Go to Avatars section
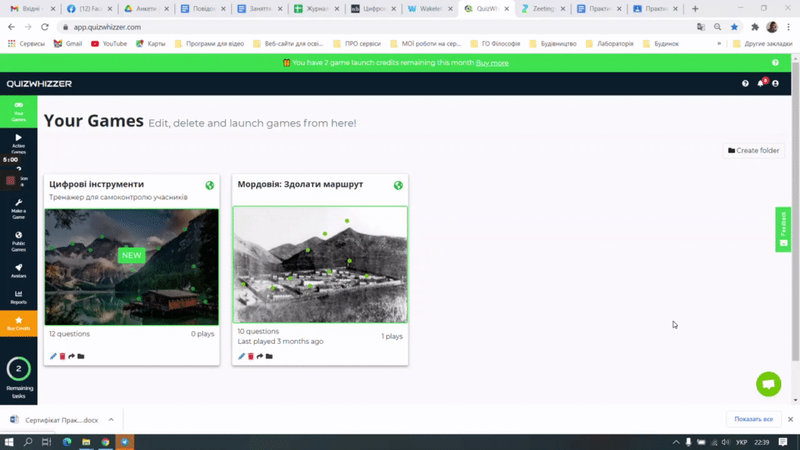Screen dimensions: 800x450 (x=18, y=269)
